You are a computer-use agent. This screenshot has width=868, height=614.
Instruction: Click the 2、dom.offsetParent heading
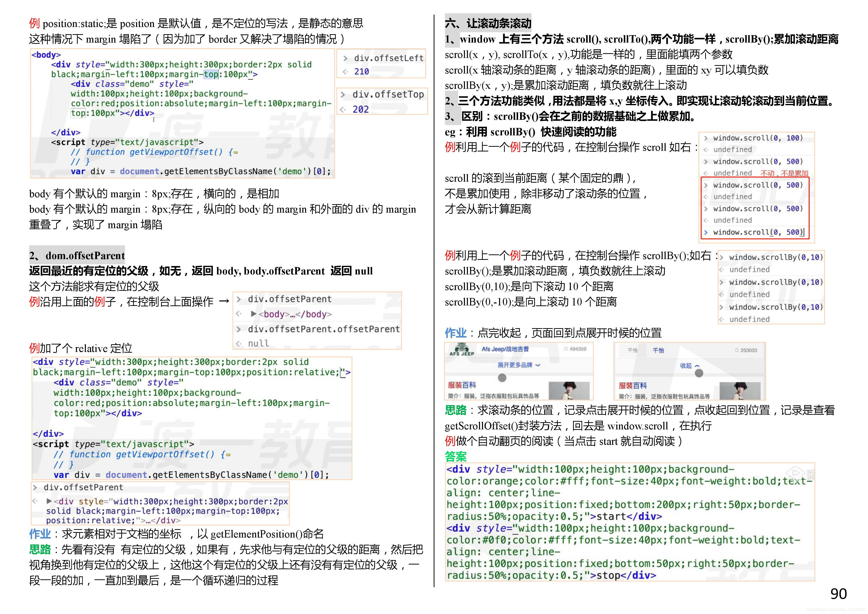tap(77, 256)
